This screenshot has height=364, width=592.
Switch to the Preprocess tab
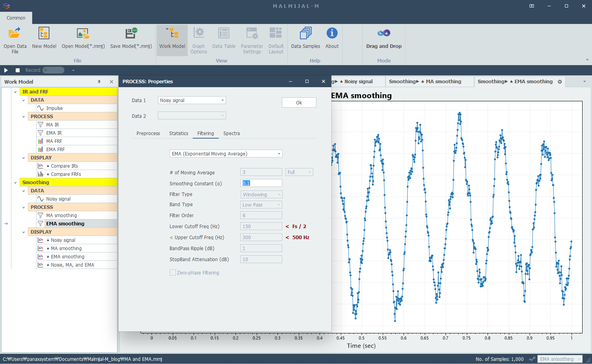(x=148, y=134)
